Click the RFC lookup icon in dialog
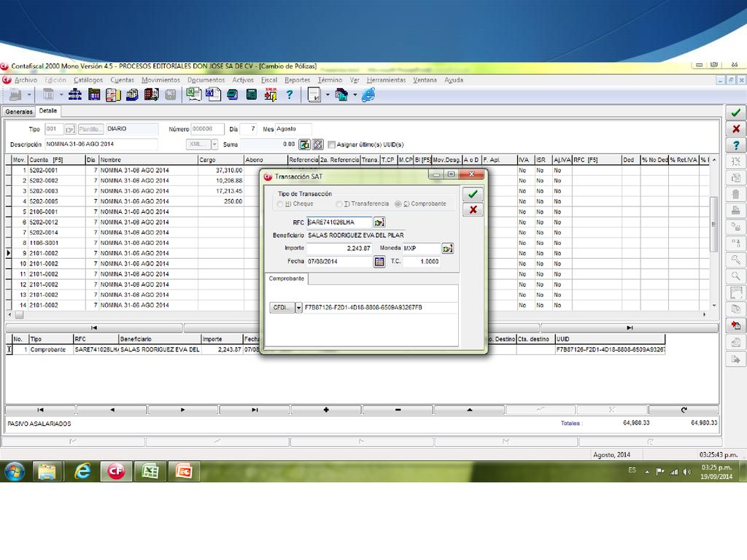 379,222
